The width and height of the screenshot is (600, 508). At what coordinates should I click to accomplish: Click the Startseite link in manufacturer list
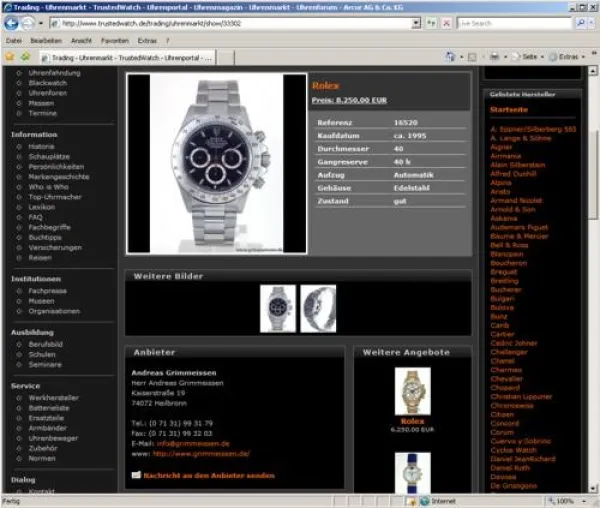click(509, 110)
